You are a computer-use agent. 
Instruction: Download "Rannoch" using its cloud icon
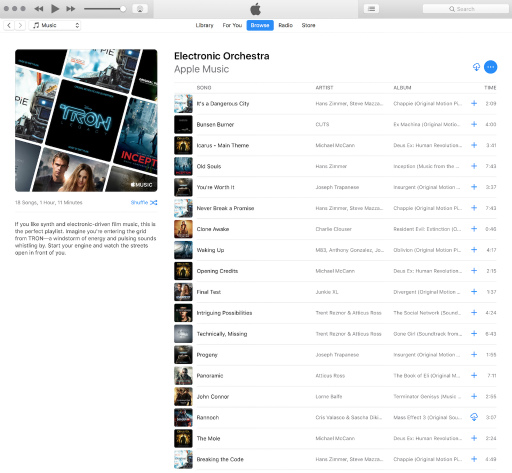coord(474,417)
